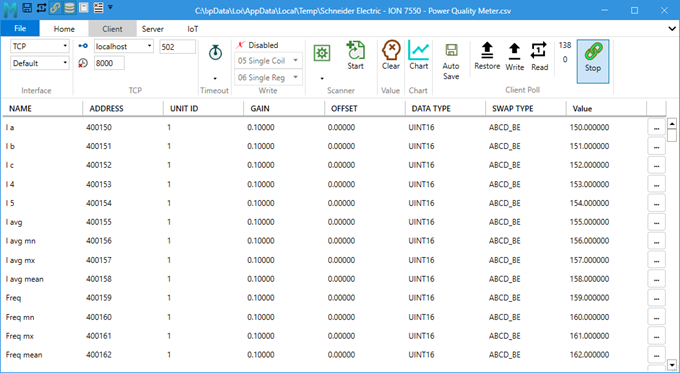Screen dimensions: 680x373
Task: Click the TCP connection node icon
Action: pos(83,46)
